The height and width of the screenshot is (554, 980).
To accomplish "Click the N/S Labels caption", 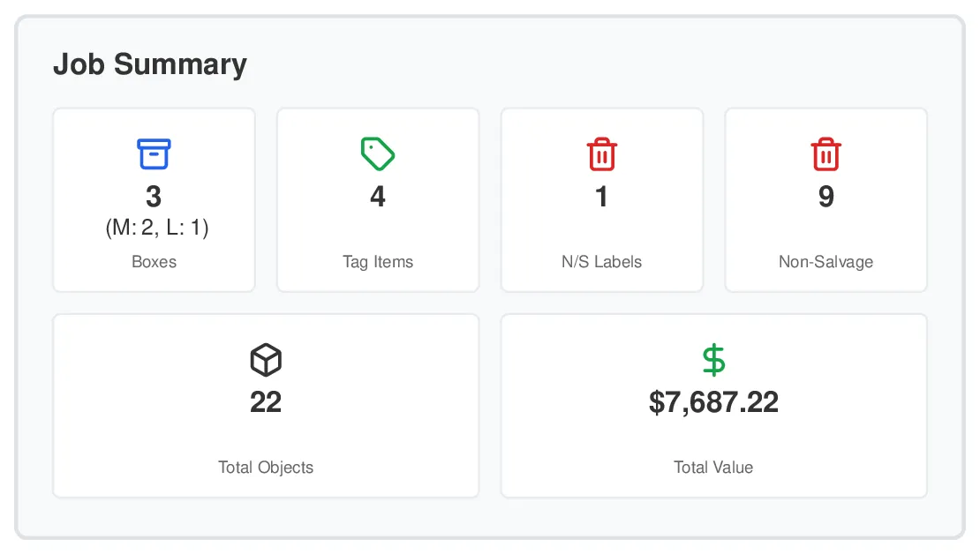I will [x=602, y=262].
